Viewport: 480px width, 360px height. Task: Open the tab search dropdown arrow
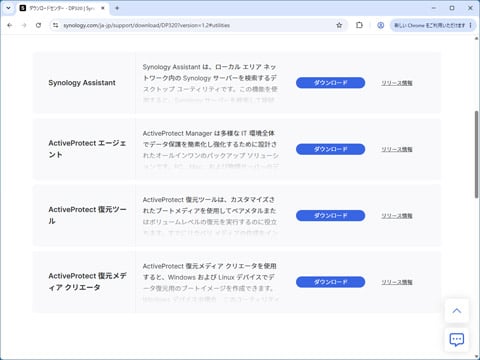click(x=8, y=8)
